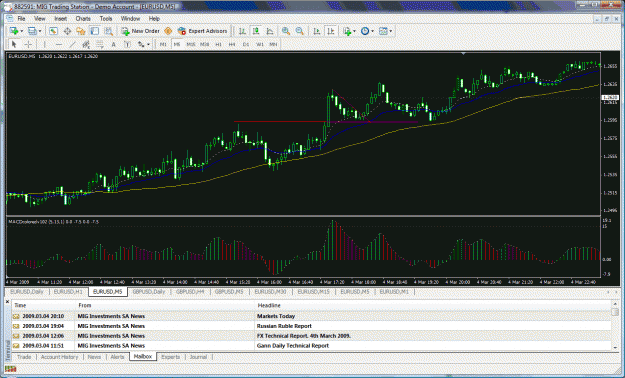Expand the Arrows objects dropdown arrow
This screenshot has height=378, width=625.
pos(148,44)
